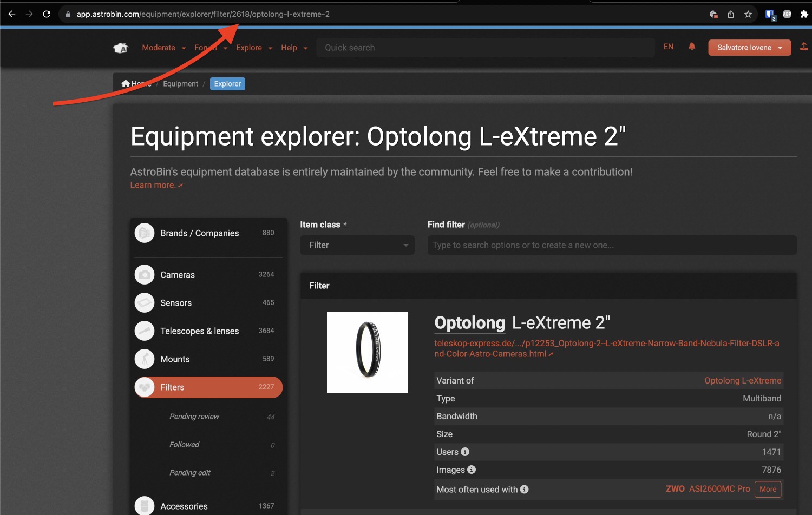
Task: Click the Telescopes & lenses sidebar icon
Action: click(x=145, y=331)
